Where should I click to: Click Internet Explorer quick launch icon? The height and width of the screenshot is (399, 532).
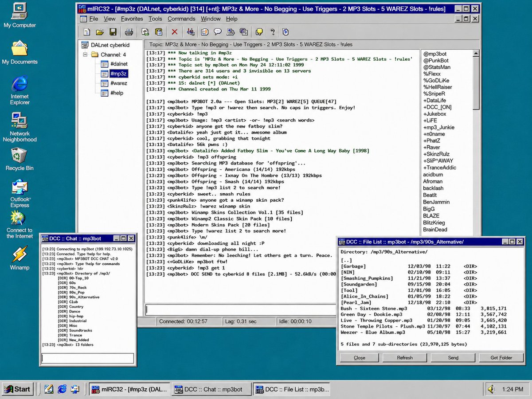click(62, 389)
